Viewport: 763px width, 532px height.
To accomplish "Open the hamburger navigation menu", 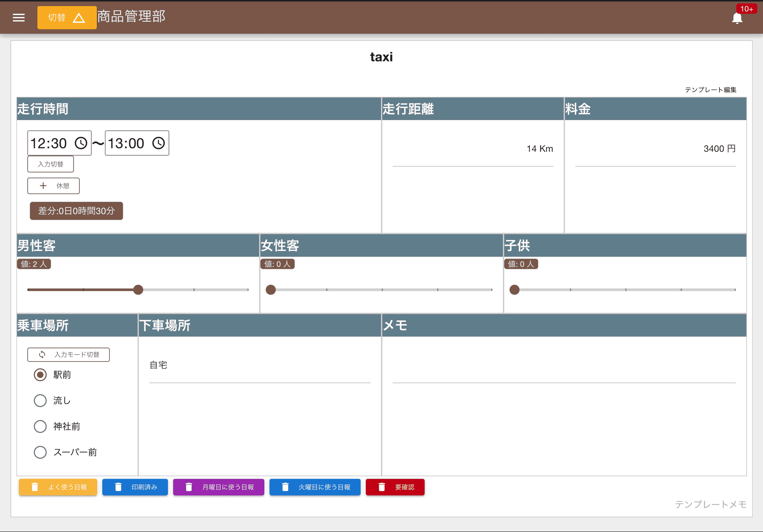I will point(18,17).
